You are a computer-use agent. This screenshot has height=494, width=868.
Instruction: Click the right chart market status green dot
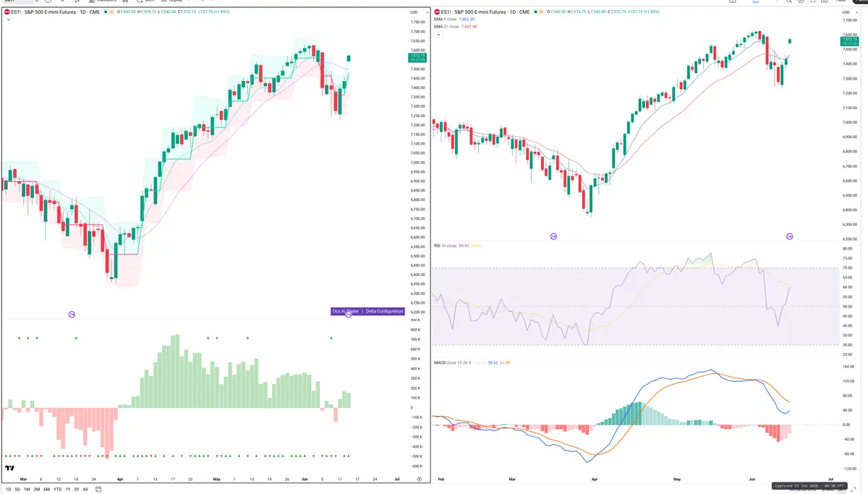(x=536, y=12)
